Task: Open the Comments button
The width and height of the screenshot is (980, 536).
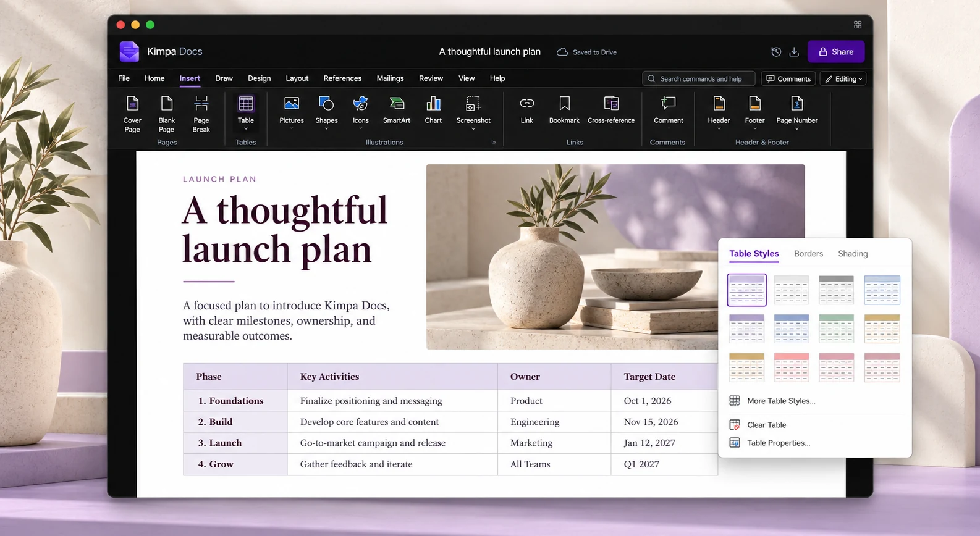Action: tap(788, 79)
